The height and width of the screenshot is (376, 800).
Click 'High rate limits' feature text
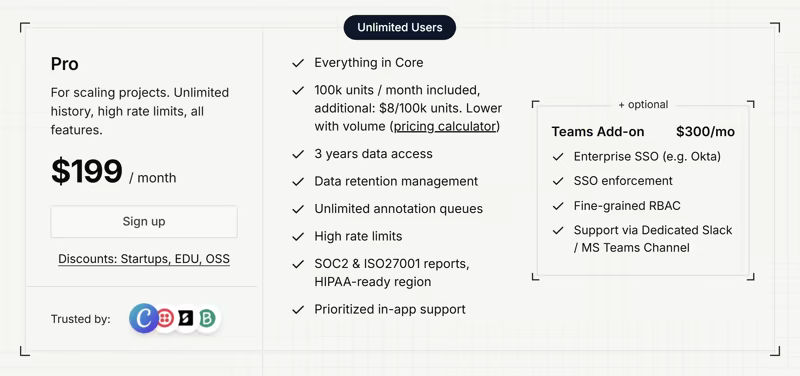tap(358, 236)
